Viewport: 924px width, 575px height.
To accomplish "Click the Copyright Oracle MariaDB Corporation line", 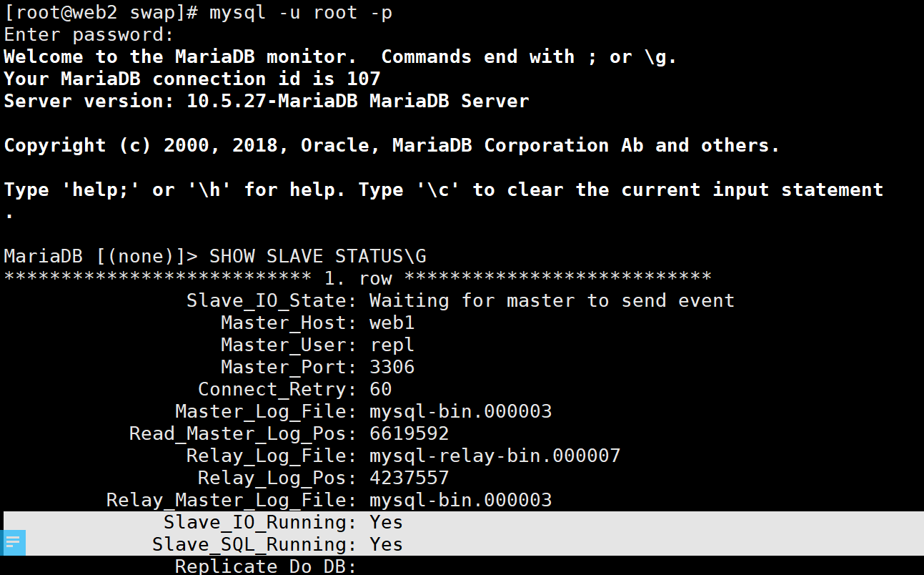I will [x=392, y=145].
